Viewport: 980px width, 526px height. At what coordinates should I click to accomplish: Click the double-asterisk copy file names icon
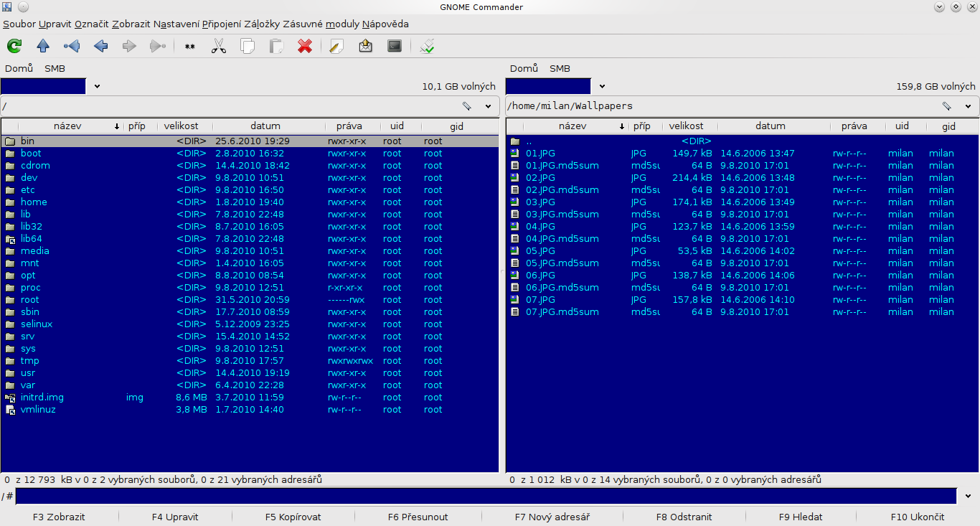tap(190, 47)
